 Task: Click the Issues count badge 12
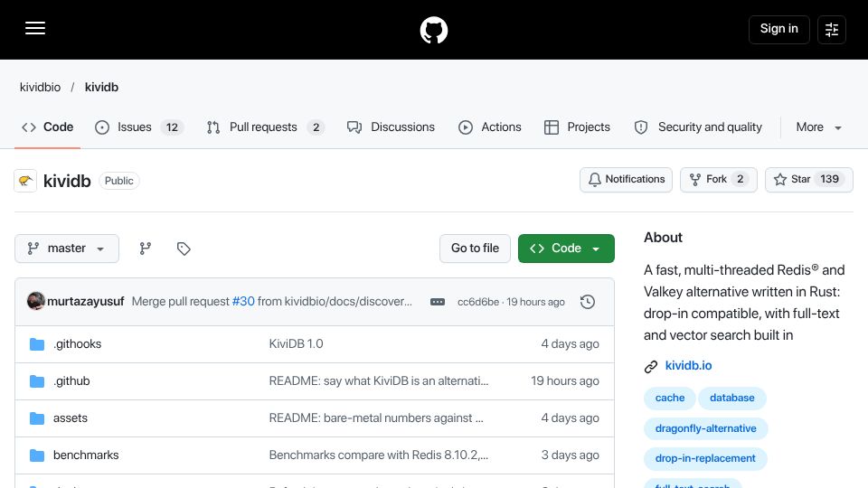[172, 127]
